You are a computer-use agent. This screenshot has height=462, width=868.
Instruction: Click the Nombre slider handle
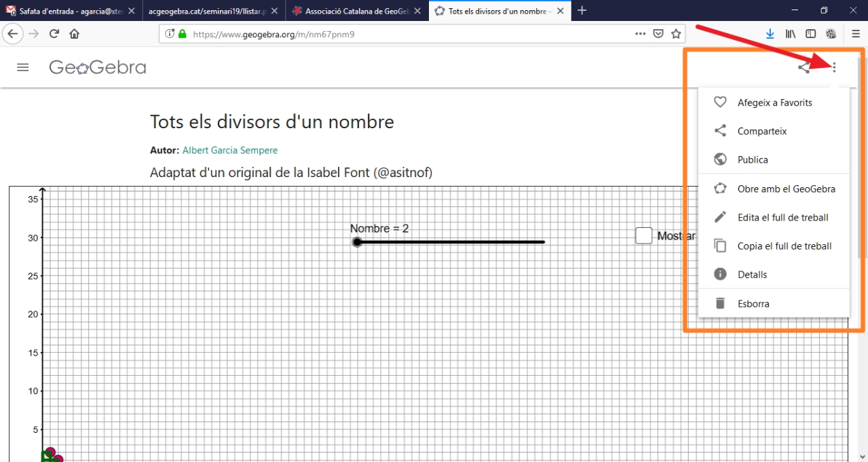[357, 242]
